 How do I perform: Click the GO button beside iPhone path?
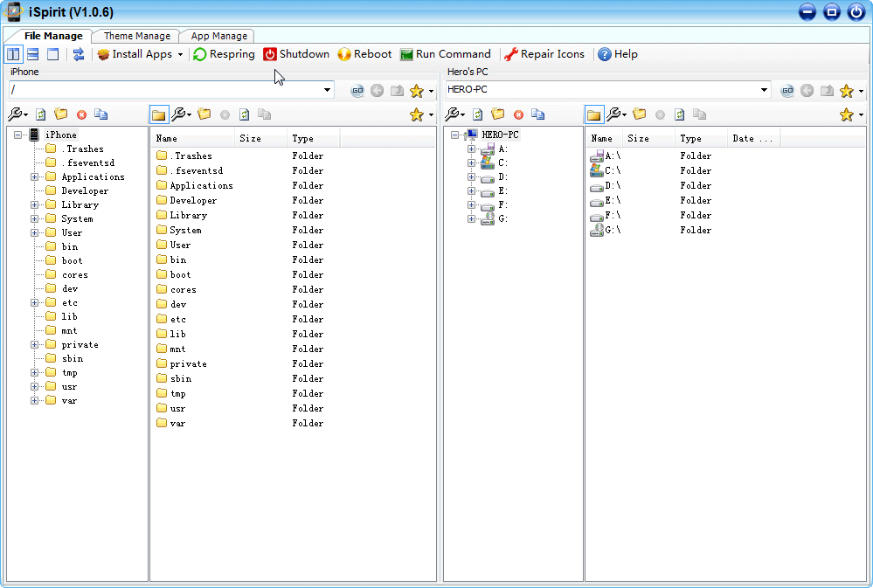(357, 91)
